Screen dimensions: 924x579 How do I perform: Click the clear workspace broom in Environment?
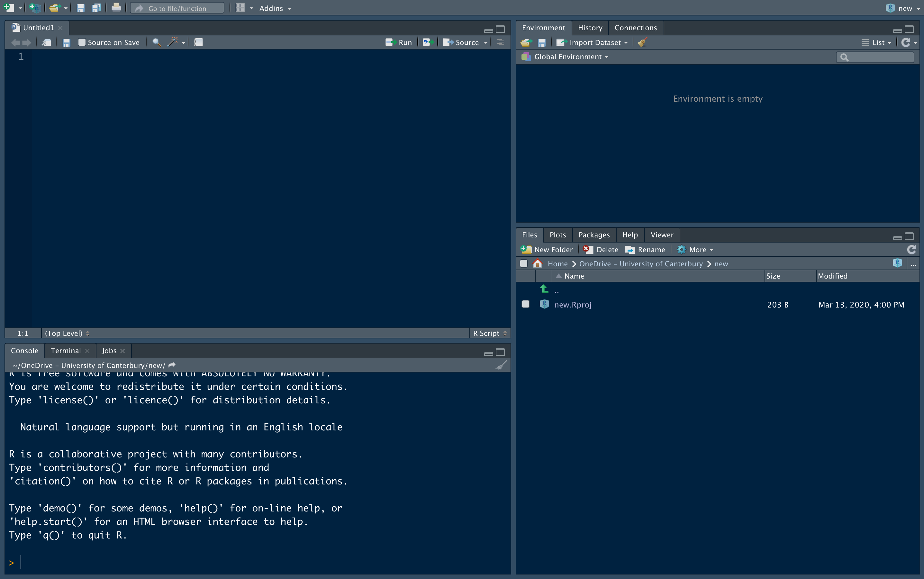(x=643, y=42)
